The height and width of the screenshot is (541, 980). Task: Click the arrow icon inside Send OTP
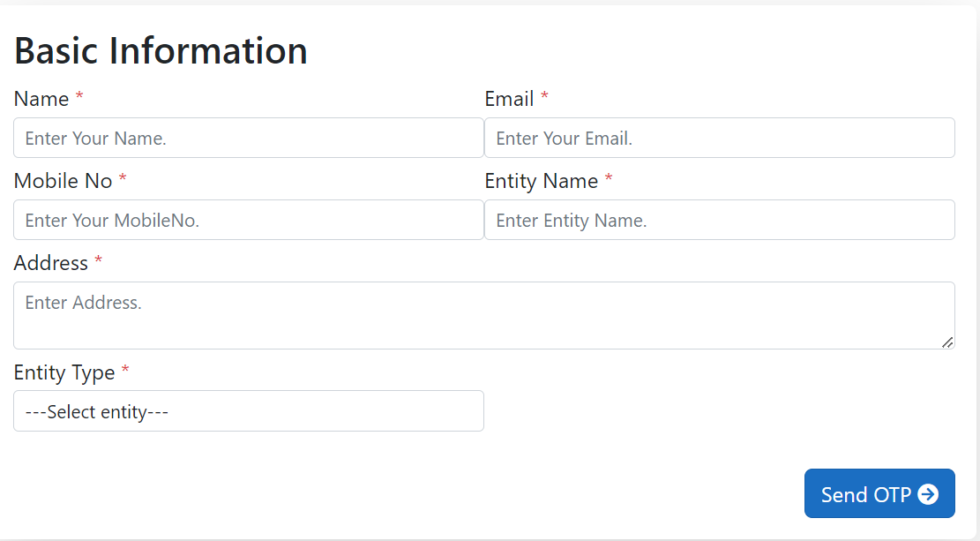click(x=928, y=494)
